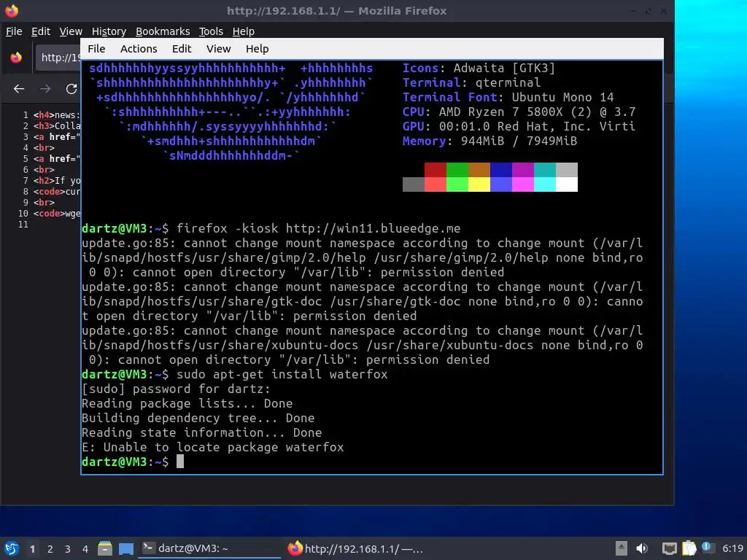Click the terminal cursor at the last prompt
747x560 pixels.
180,462
